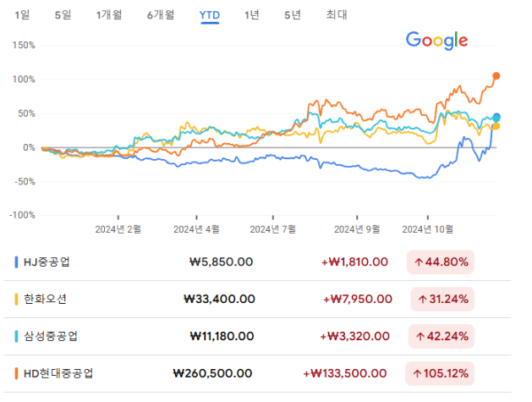Click the orange endpoint dot on chart
The width and height of the screenshot is (532, 402).
pos(496,76)
